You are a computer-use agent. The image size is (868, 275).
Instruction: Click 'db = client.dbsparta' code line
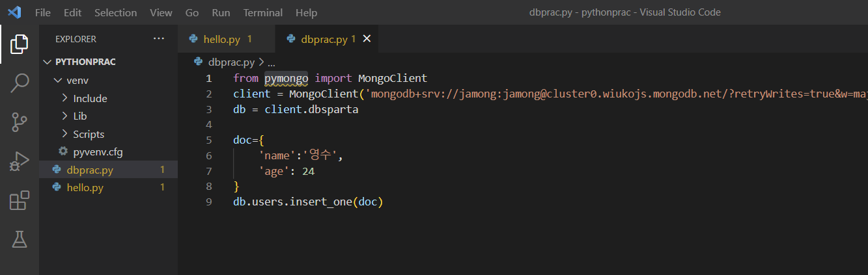[x=296, y=109]
